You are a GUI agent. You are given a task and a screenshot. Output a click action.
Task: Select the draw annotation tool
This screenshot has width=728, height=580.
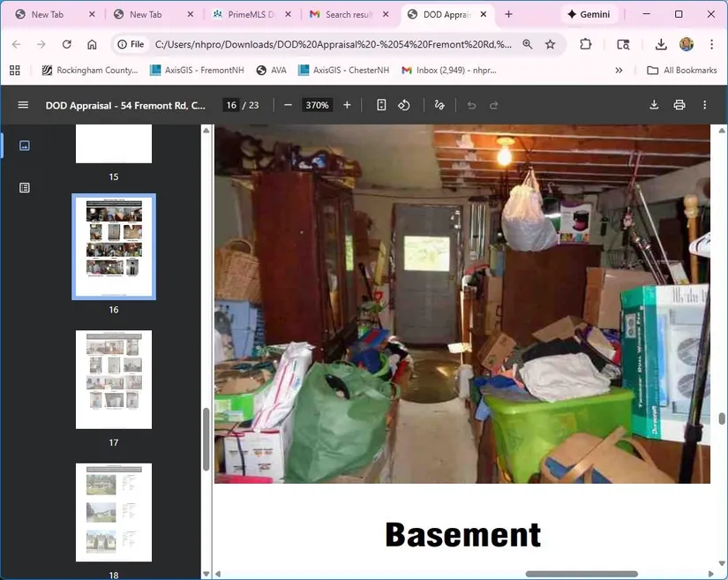439,105
